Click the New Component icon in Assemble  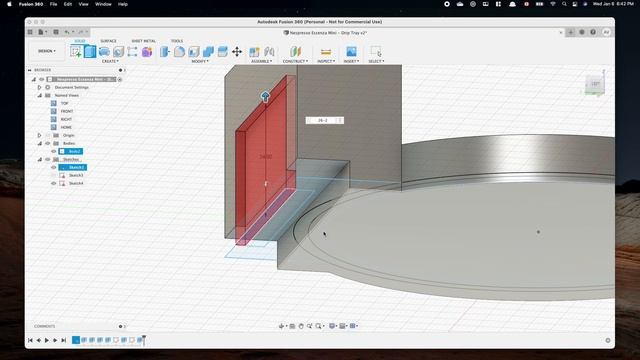point(254,52)
